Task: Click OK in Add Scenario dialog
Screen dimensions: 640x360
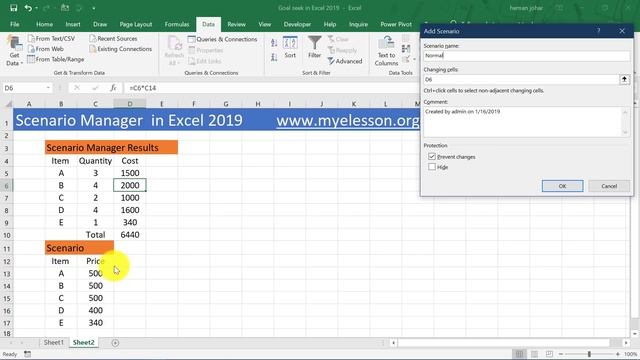Action: [x=562, y=186]
